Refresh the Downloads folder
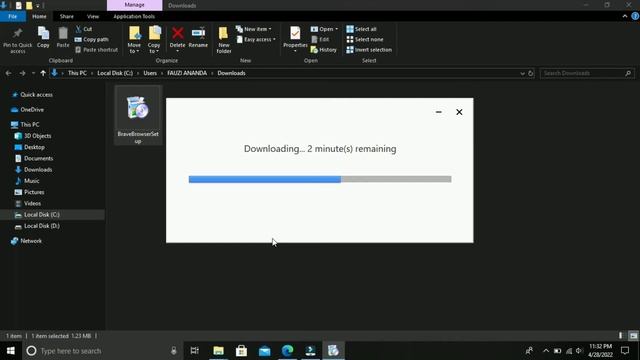 531,73
